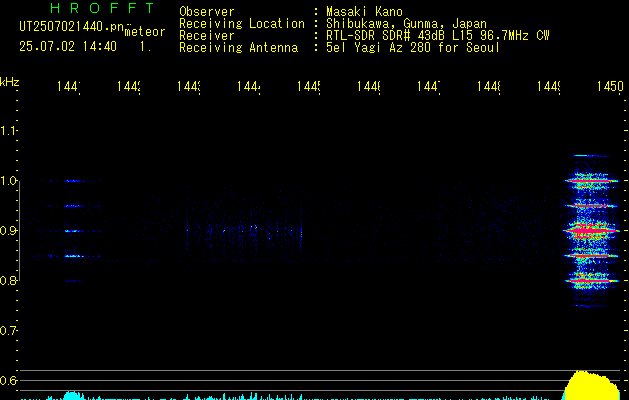This screenshot has height=400, width=629.
Task: Select the observer name Masaki Kano
Action: 364,12
